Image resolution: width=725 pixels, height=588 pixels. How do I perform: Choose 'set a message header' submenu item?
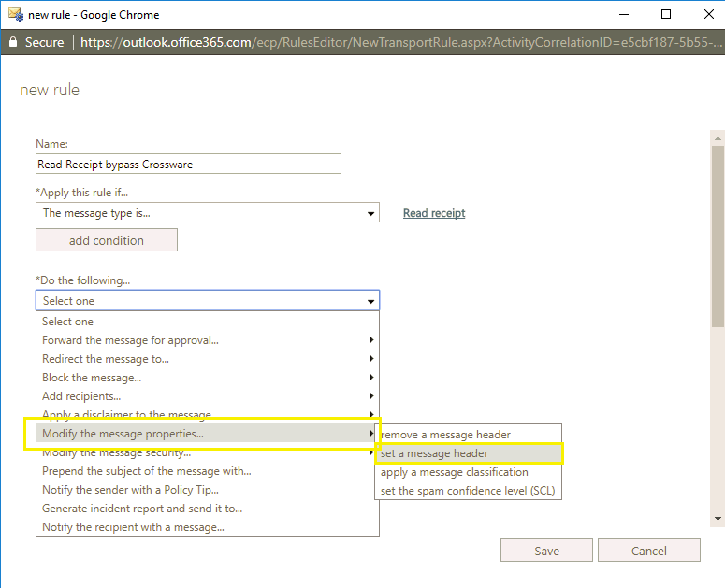coord(468,453)
